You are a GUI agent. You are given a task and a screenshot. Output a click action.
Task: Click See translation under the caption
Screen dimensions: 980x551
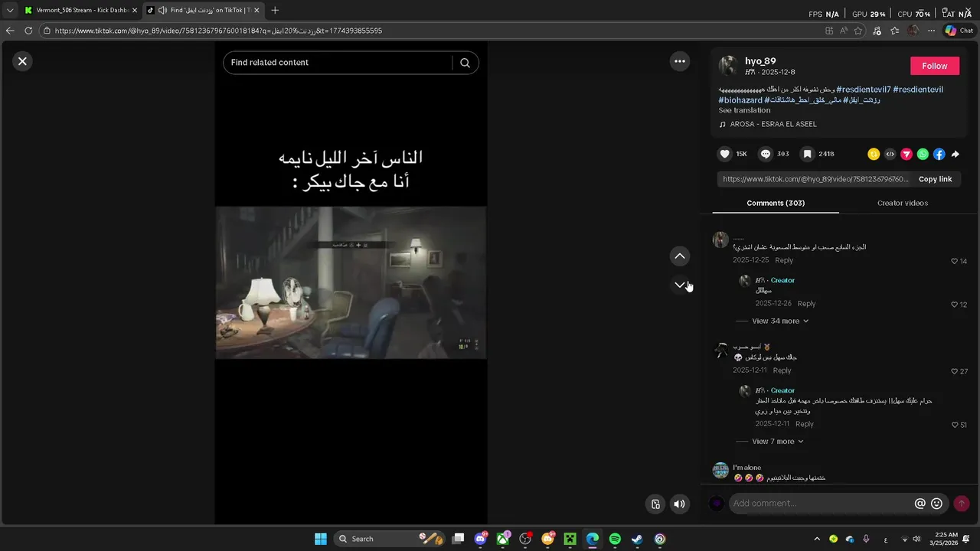744,110
